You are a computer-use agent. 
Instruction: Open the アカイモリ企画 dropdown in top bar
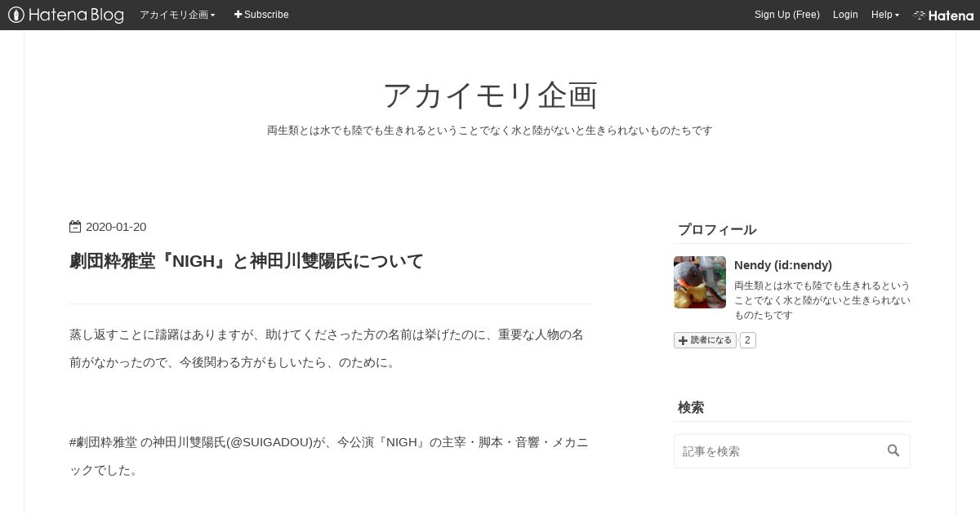click(x=177, y=15)
